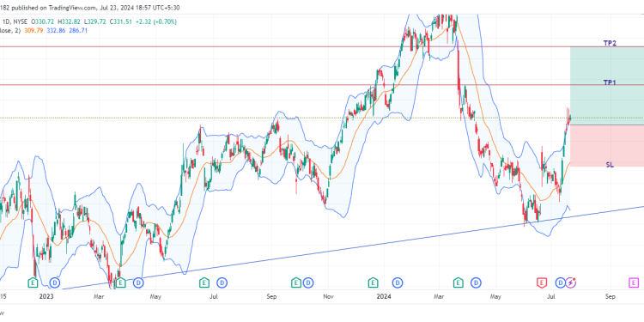The image size is (644, 322).
Task: Click the green take-profit zone
Action: (x=607, y=86)
